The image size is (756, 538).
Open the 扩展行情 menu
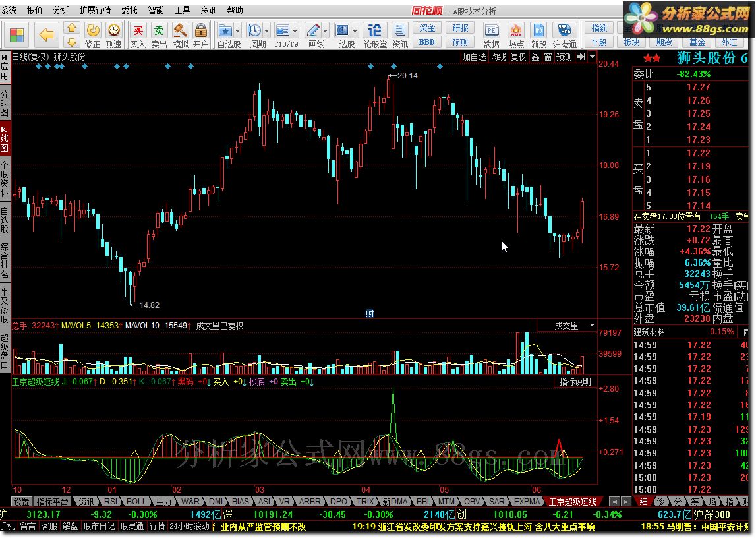click(x=95, y=10)
